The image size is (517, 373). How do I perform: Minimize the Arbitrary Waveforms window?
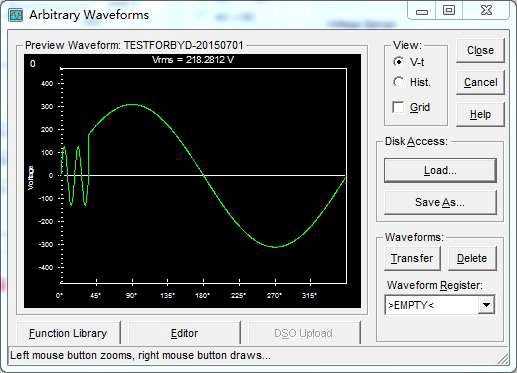click(x=422, y=11)
